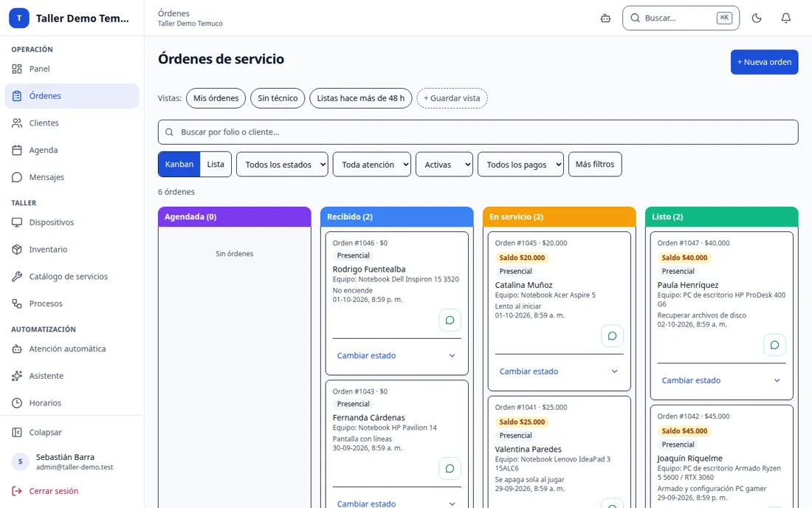Open Catalina Muñoz order card
812x508 pixels.
pyautogui.click(x=560, y=311)
